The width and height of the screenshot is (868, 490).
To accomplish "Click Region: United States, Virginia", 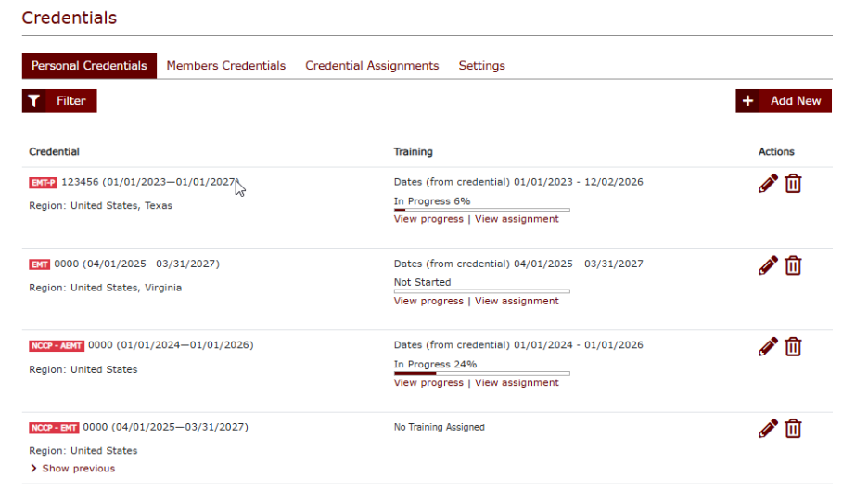I will [x=105, y=288].
